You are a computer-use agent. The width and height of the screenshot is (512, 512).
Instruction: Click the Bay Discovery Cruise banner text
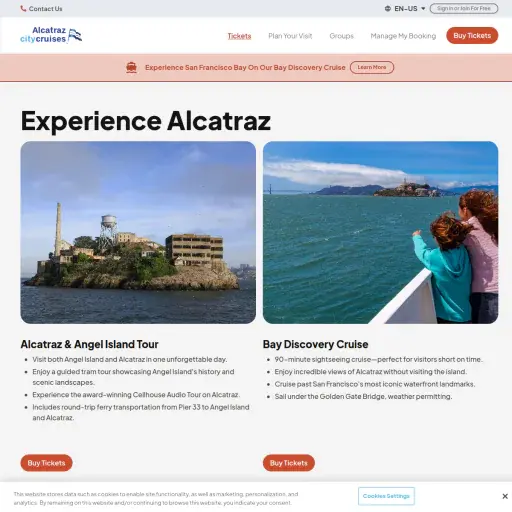tap(245, 67)
